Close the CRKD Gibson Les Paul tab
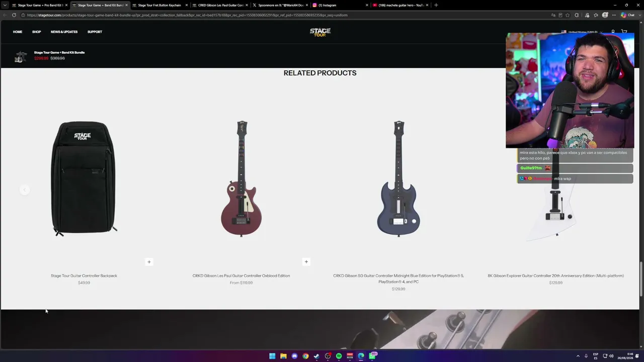Image resolution: width=644 pixels, height=362 pixels. [x=247, y=5]
